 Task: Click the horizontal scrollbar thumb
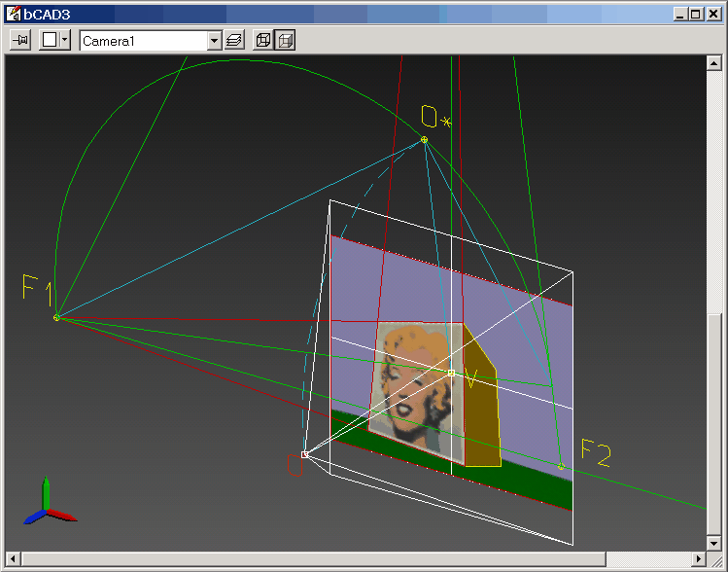tap(313, 559)
